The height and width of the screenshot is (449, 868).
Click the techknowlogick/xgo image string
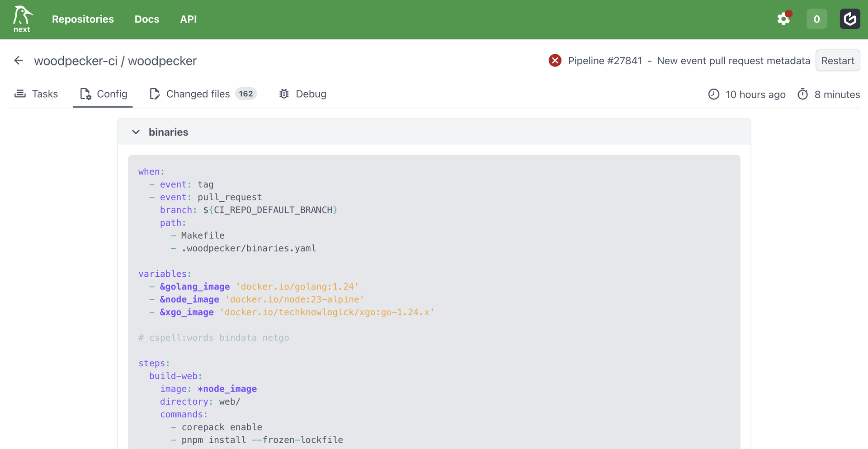click(x=327, y=312)
